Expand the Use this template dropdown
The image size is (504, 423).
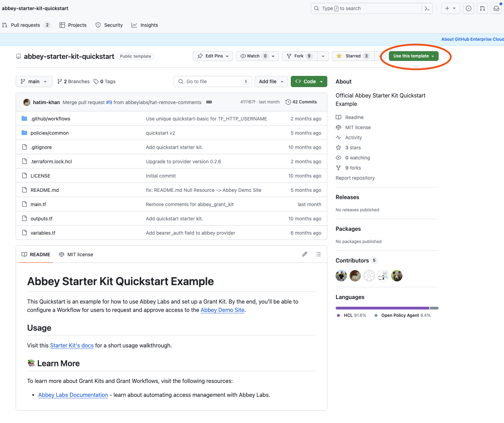coord(413,56)
